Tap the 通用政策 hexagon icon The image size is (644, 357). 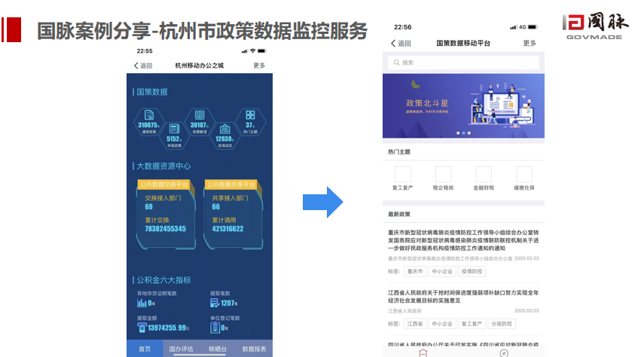coord(148,117)
